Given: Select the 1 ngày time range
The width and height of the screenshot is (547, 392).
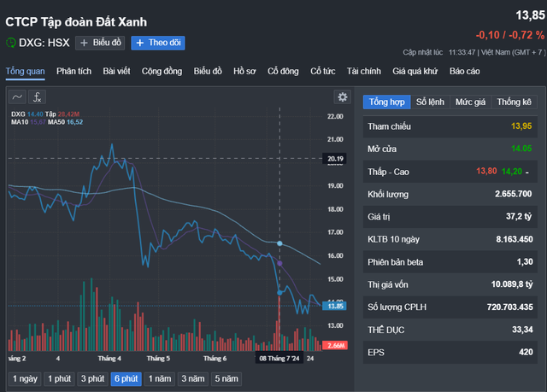Looking at the screenshot, I should [x=24, y=378].
